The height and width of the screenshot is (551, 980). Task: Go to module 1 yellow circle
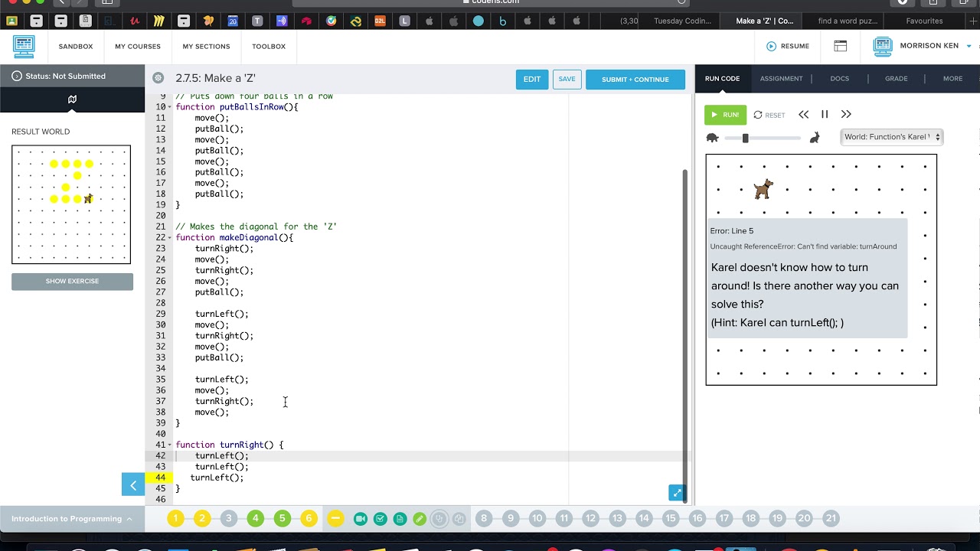tap(175, 518)
